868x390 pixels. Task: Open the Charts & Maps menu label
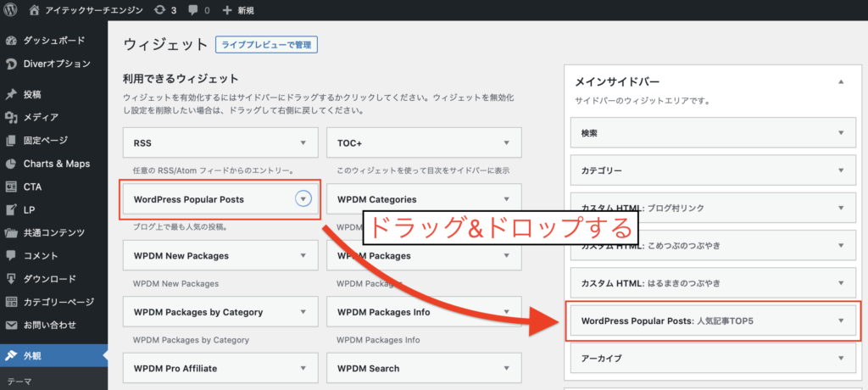57,164
